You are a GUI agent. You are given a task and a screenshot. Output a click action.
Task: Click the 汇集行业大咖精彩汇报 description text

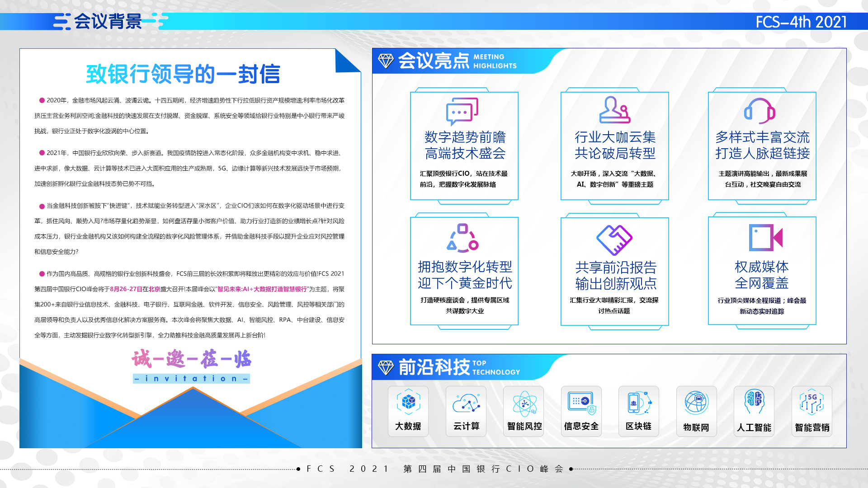coord(614,305)
